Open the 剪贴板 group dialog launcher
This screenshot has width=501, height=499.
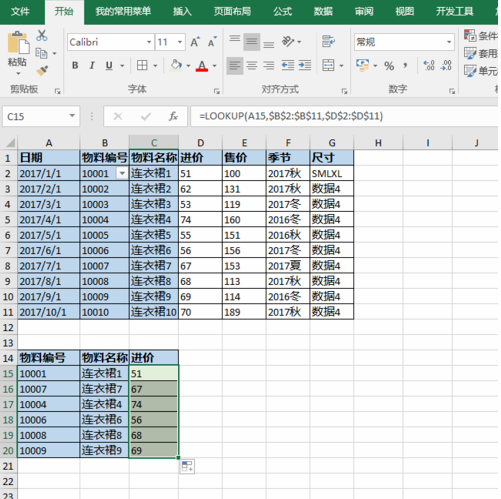coord(57,91)
